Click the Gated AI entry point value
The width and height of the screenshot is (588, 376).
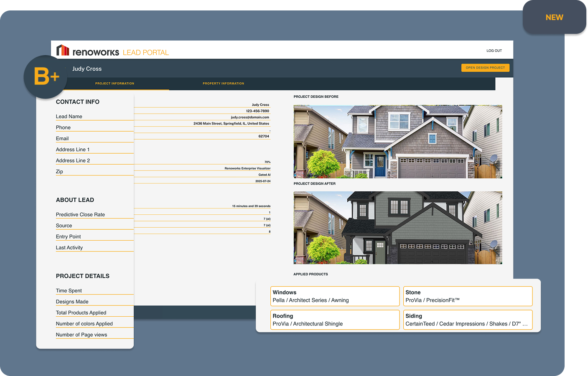pyautogui.click(x=264, y=175)
